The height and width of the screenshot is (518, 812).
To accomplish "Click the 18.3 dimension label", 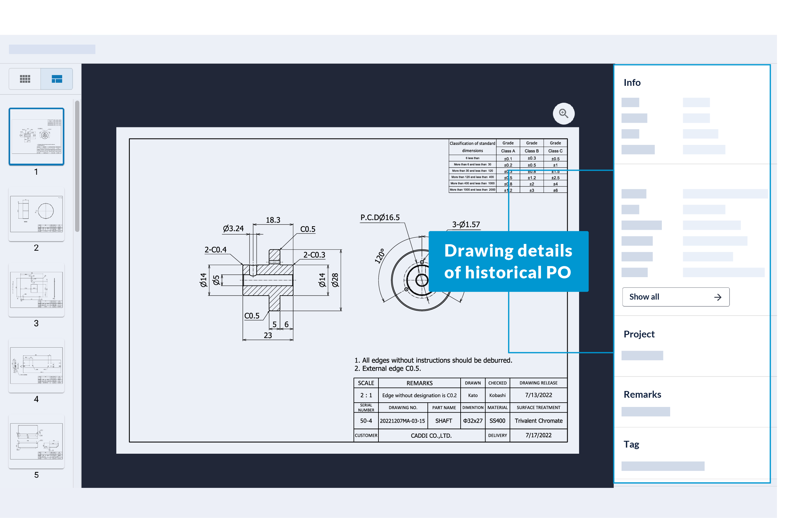I will point(273,220).
